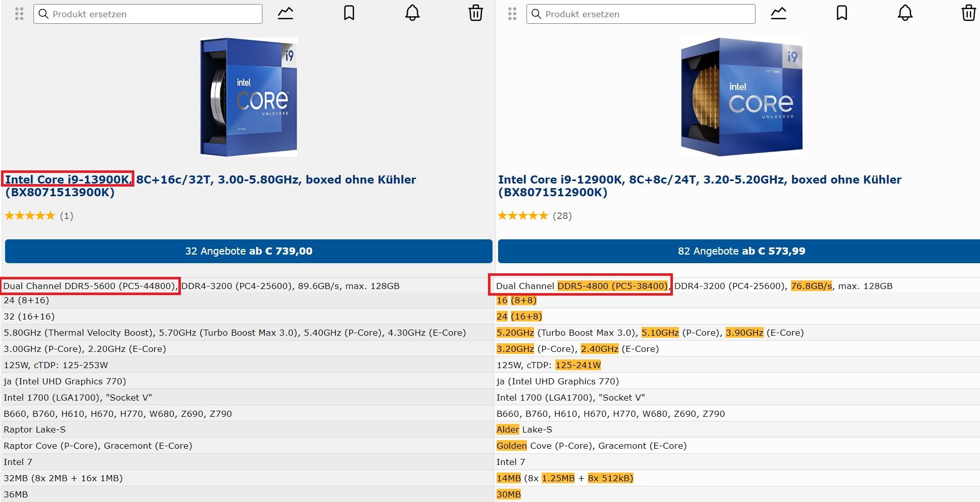Screen dimensions: 980x502
Task: Click highlighted '125-241W' cTDP value
Action: [578, 365]
